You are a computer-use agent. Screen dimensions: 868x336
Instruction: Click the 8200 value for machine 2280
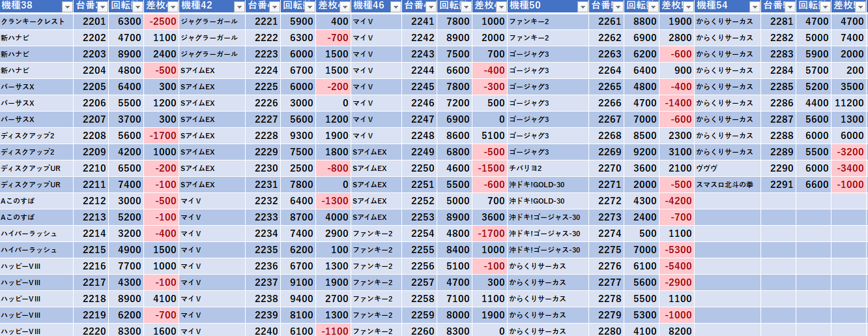[676, 330]
